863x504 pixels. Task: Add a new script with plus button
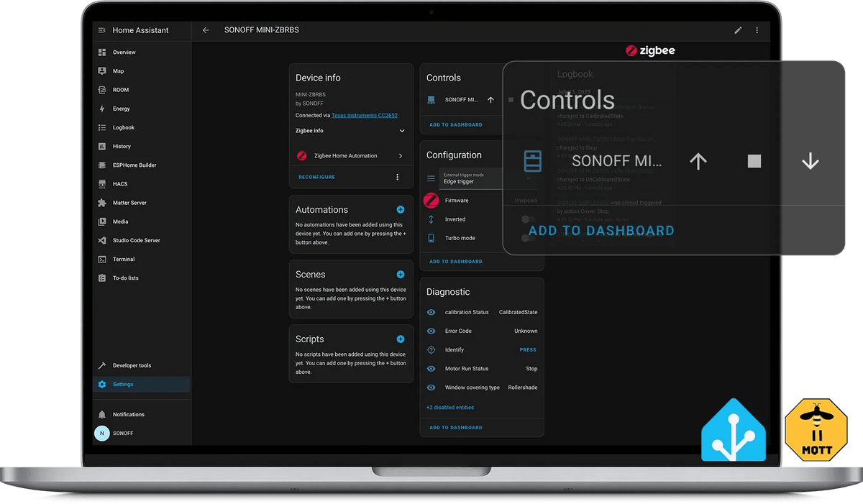tap(401, 339)
